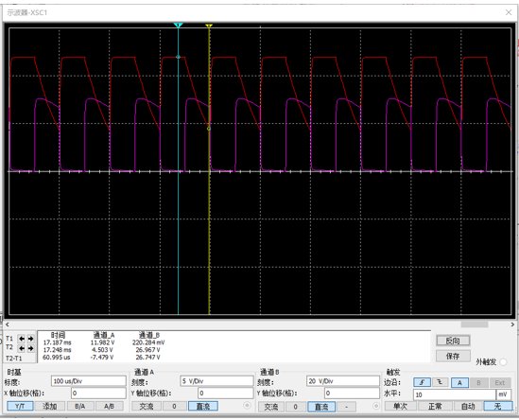
Task: Click the 通道_A column header
Action: (x=104, y=335)
